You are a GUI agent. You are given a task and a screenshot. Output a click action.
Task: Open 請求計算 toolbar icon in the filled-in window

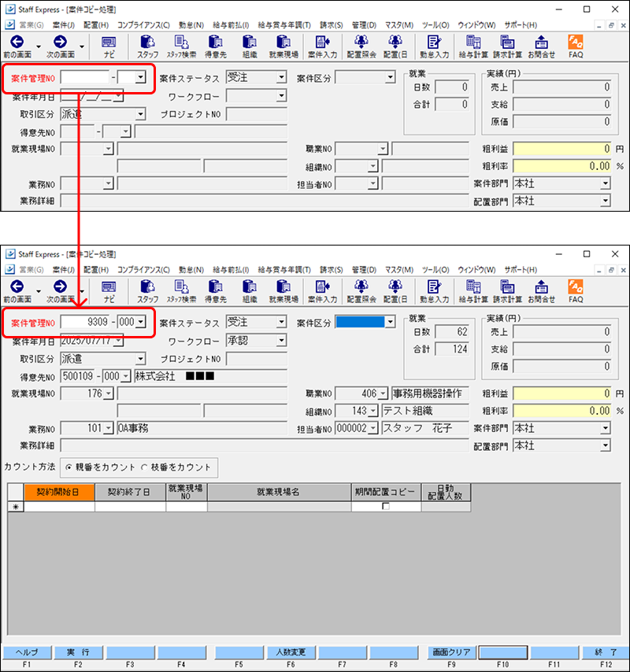click(x=507, y=286)
